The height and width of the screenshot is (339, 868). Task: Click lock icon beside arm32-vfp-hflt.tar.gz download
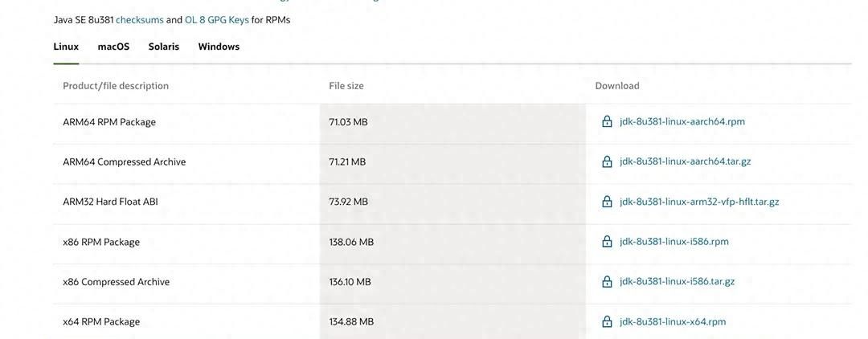click(x=608, y=202)
